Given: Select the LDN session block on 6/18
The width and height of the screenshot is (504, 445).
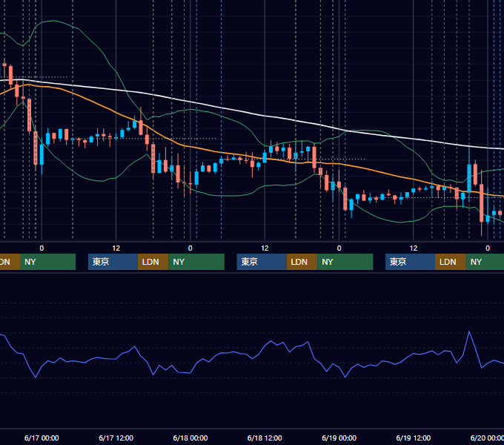Looking at the screenshot, I should (x=302, y=262).
